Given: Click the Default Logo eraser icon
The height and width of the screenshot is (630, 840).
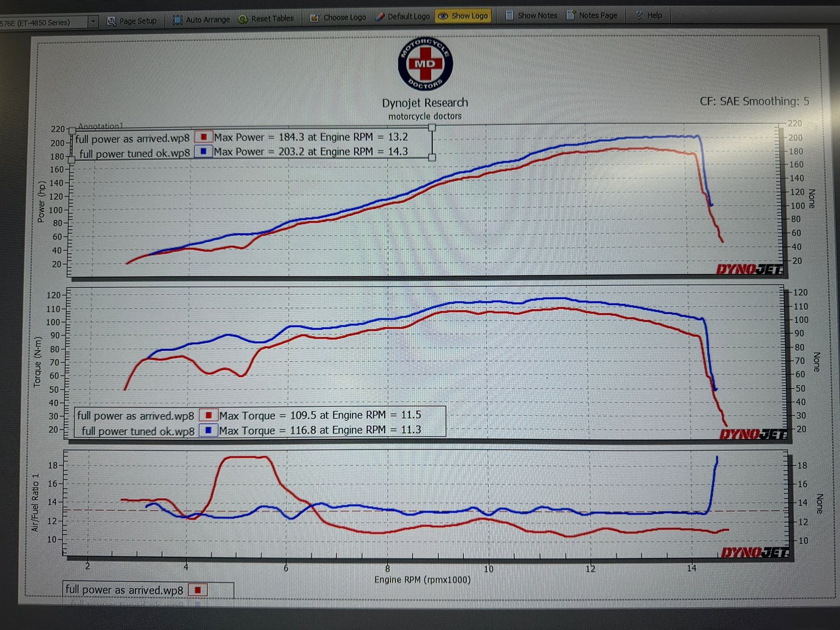Looking at the screenshot, I should pyautogui.click(x=380, y=17).
